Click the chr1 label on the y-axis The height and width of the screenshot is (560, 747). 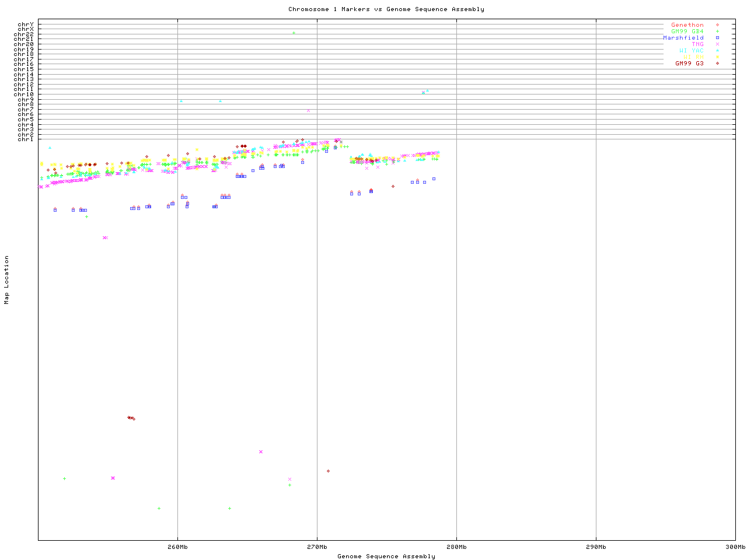pyautogui.click(x=26, y=139)
